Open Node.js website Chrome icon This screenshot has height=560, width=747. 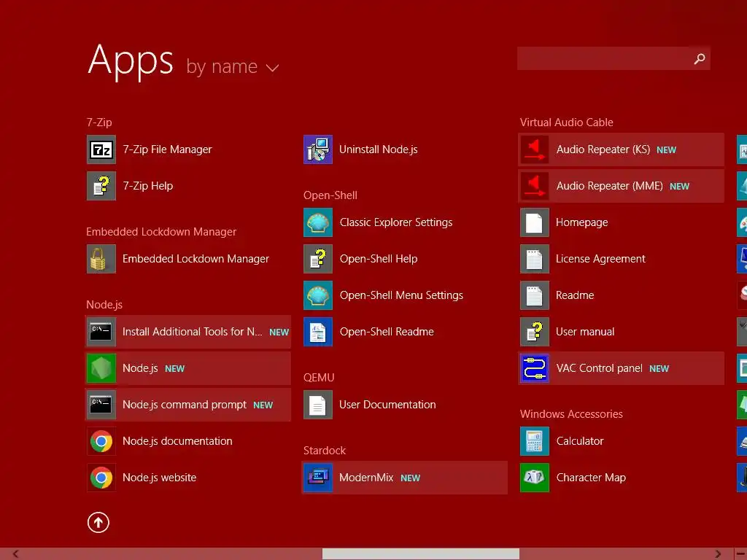pyautogui.click(x=101, y=478)
